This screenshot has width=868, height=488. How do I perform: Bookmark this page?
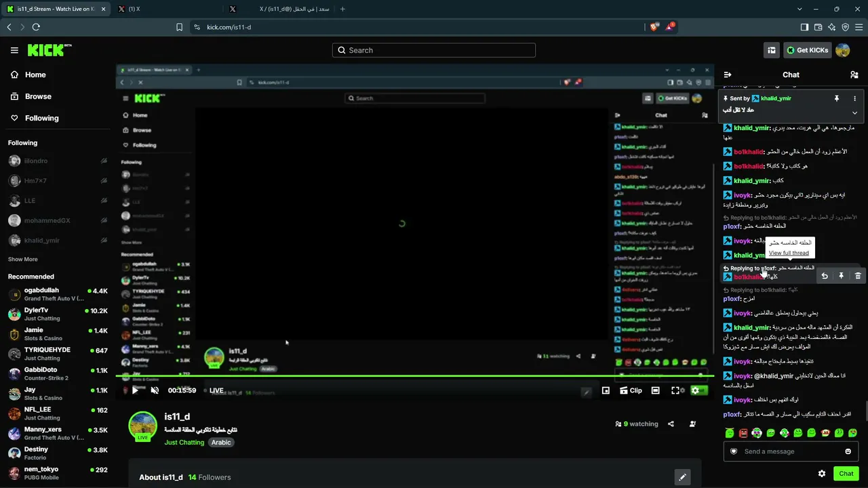(x=179, y=27)
